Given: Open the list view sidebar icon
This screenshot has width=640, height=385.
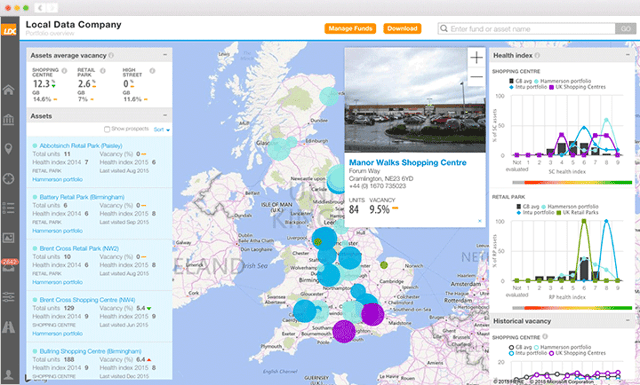Looking at the screenshot, I should tap(9, 208).
